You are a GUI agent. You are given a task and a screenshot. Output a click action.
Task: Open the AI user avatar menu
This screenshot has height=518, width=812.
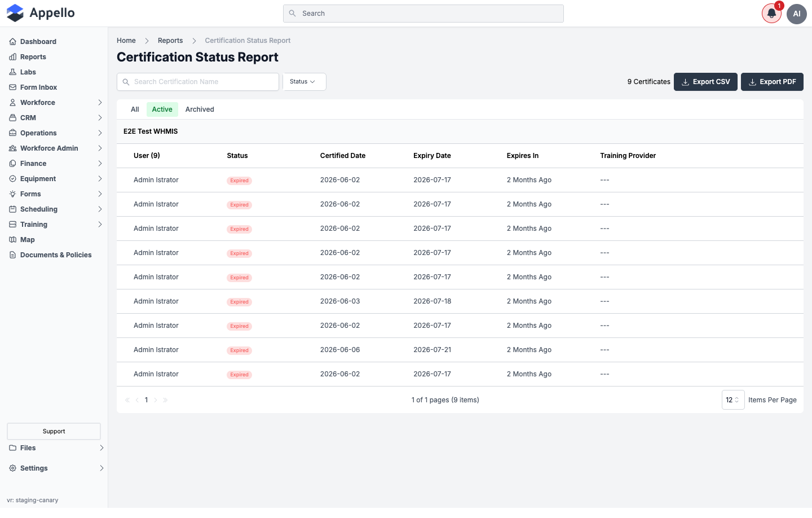pyautogui.click(x=797, y=14)
